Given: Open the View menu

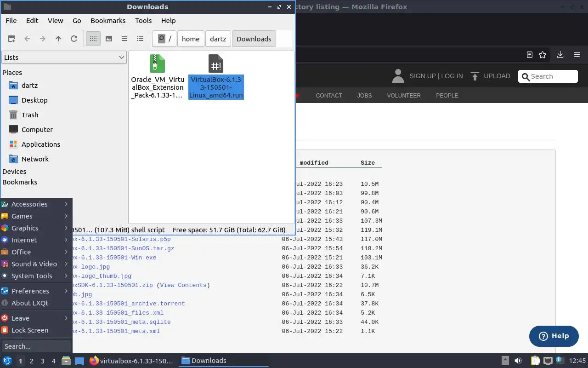Looking at the screenshot, I should pos(56,21).
